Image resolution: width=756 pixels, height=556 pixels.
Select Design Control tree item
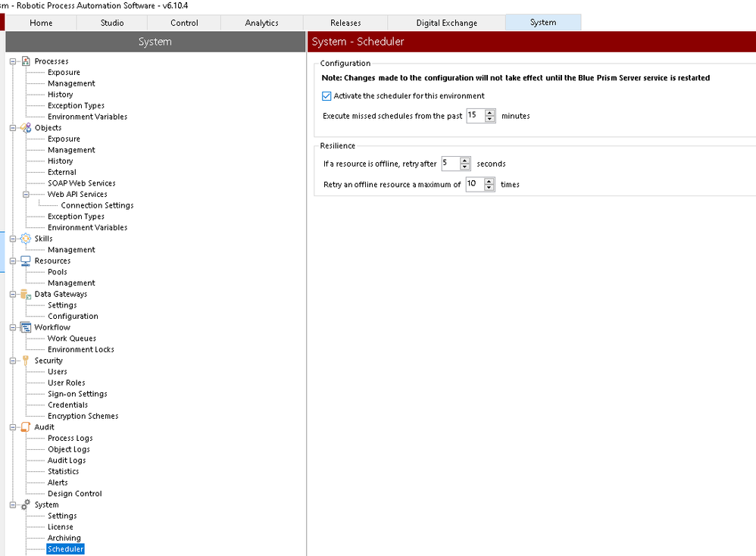click(75, 494)
